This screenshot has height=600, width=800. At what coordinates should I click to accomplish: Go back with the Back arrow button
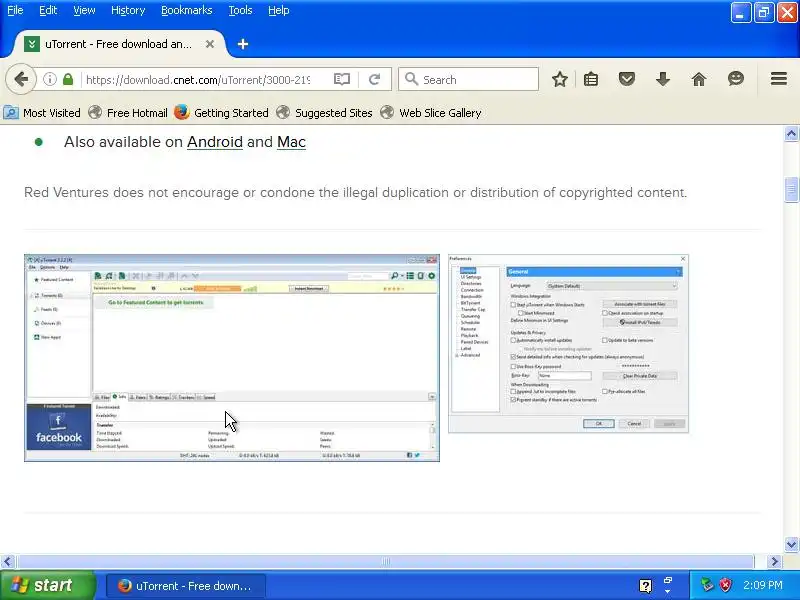(x=21, y=79)
